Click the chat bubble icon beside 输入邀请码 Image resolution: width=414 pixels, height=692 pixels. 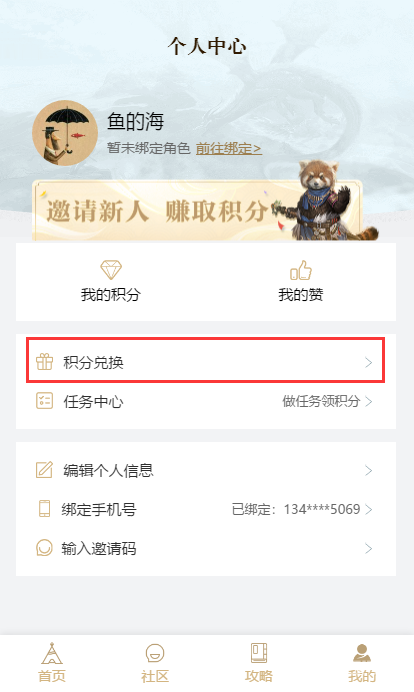tap(45, 548)
